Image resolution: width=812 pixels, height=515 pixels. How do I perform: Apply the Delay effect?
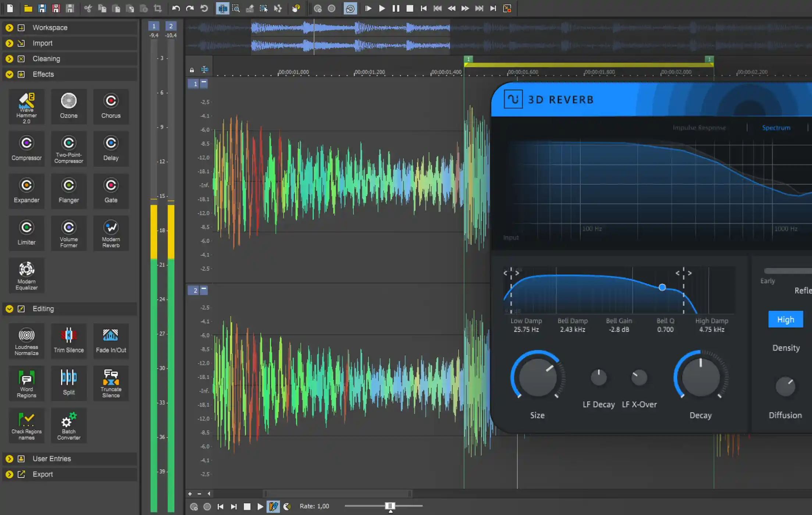[x=111, y=149]
